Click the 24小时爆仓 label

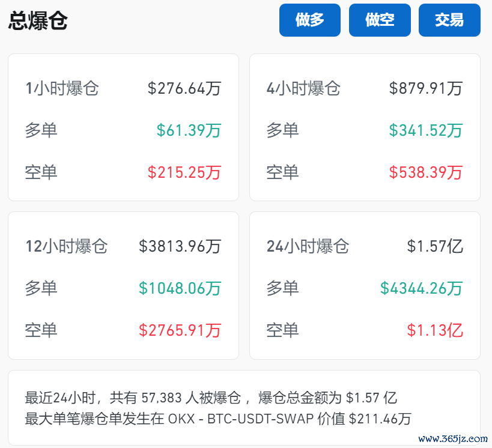308,246
